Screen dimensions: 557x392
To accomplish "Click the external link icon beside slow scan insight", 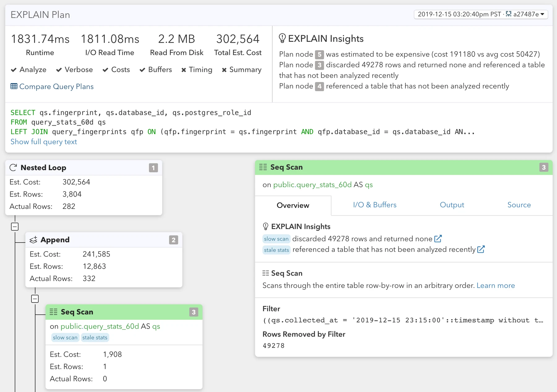I will click(x=438, y=239).
